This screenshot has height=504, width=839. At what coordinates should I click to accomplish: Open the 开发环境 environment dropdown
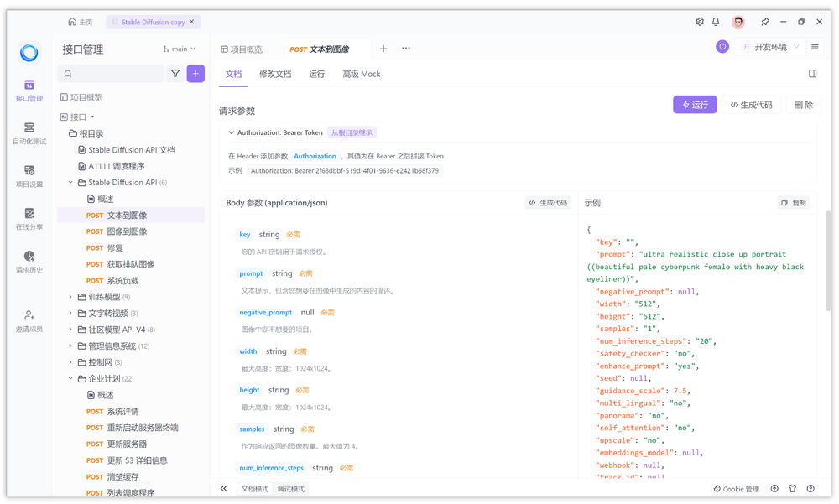pos(769,47)
